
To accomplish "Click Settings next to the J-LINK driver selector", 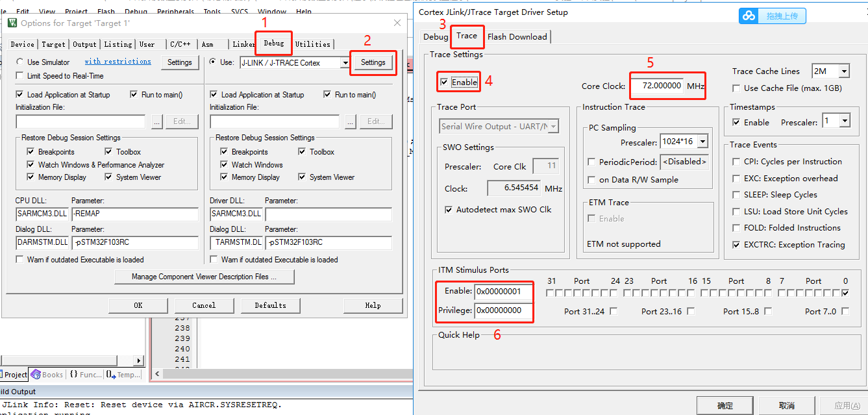I will click(373, 62).
